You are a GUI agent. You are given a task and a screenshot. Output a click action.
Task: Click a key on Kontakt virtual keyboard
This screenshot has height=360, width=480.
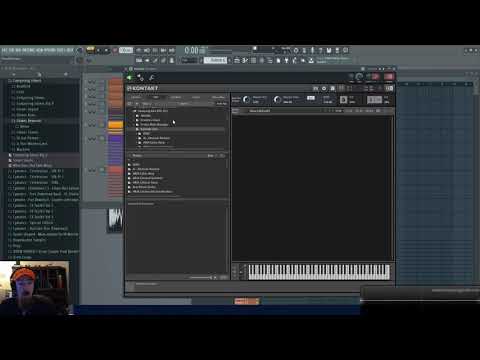click(x=319, y=272)
